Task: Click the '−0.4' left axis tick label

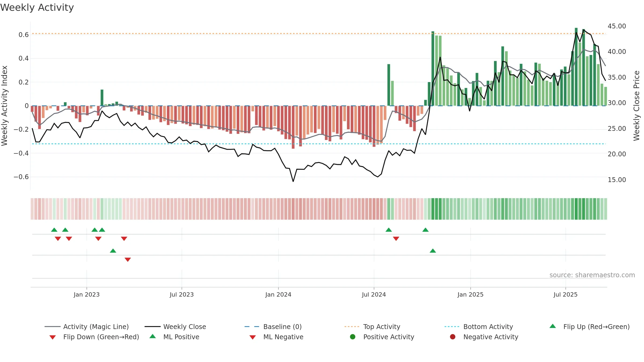Action: 21,153
